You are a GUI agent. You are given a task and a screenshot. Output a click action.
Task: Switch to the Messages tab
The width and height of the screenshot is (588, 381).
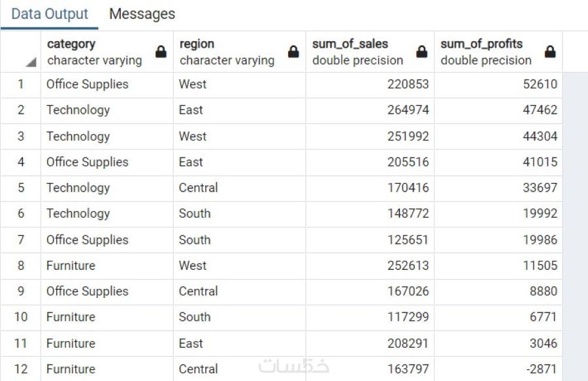pyautogui.click(x=142, y=14)
